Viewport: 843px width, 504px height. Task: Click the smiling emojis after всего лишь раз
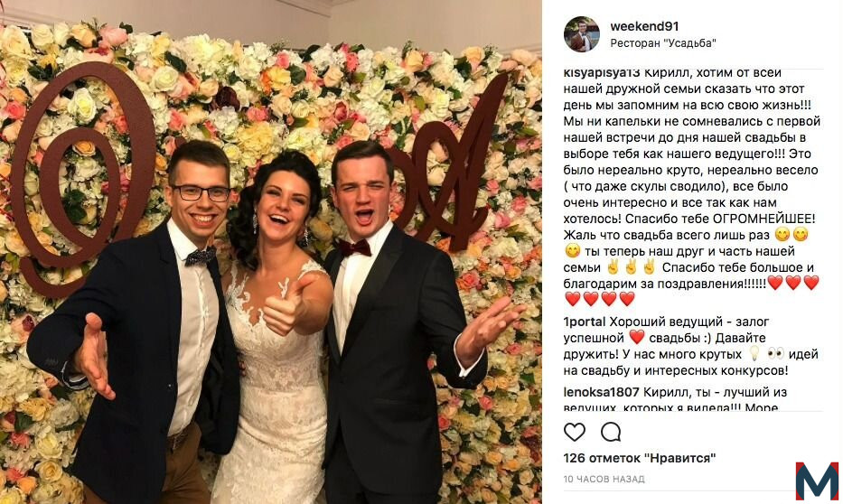[x=791, y=235]
